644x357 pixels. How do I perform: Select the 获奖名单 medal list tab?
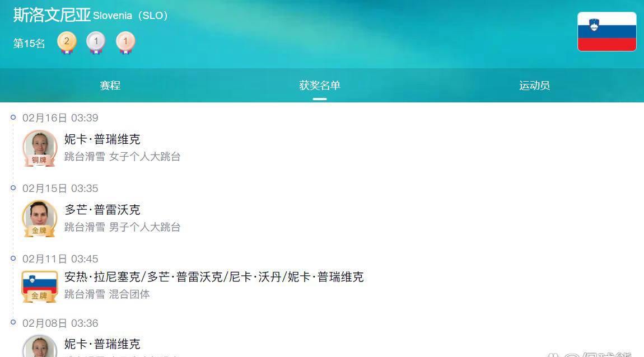[x=320, y=86]
